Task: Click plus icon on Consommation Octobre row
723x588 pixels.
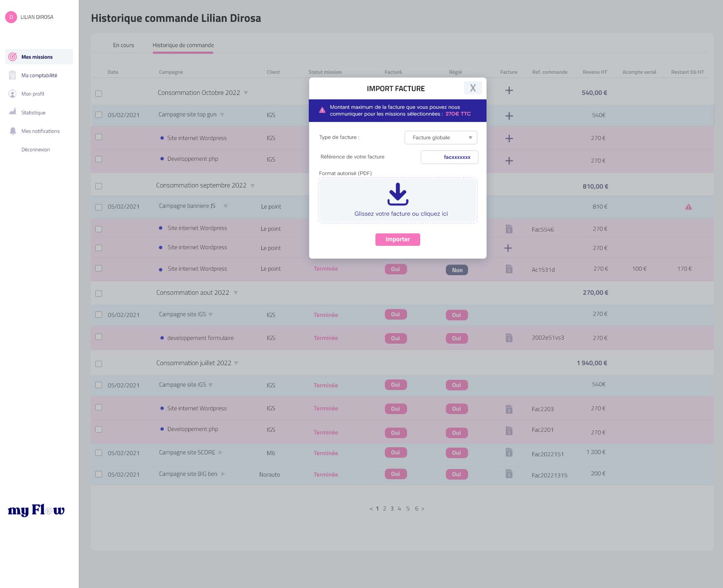Action: (x=509, y=90)
